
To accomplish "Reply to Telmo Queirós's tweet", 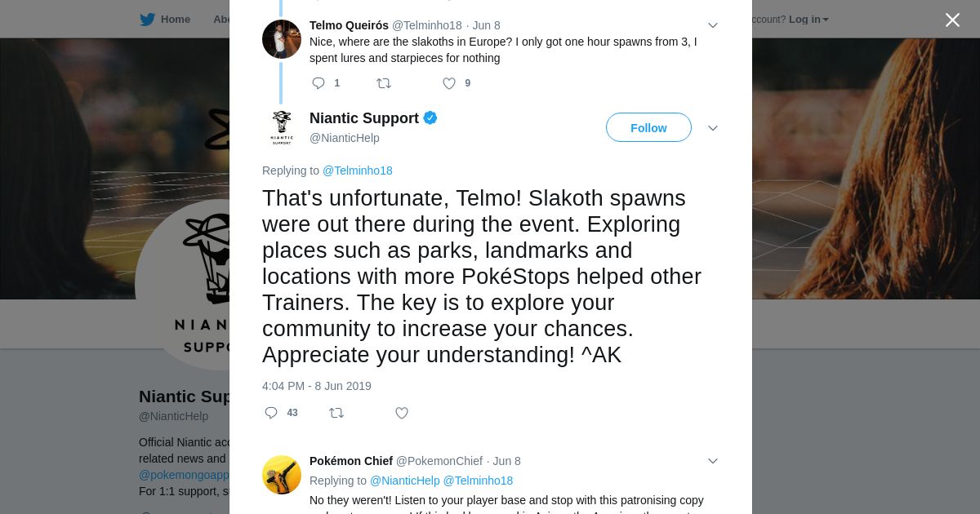I will (318, 83).
